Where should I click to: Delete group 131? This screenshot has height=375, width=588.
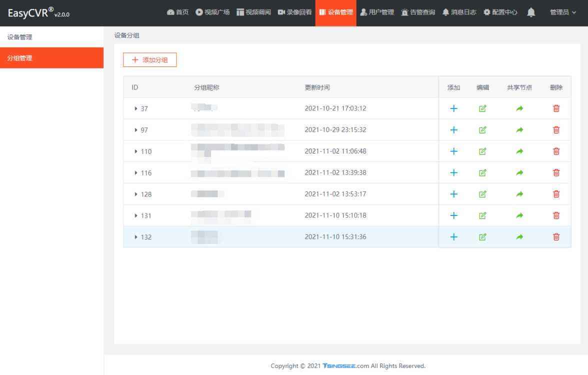point(556,215)
